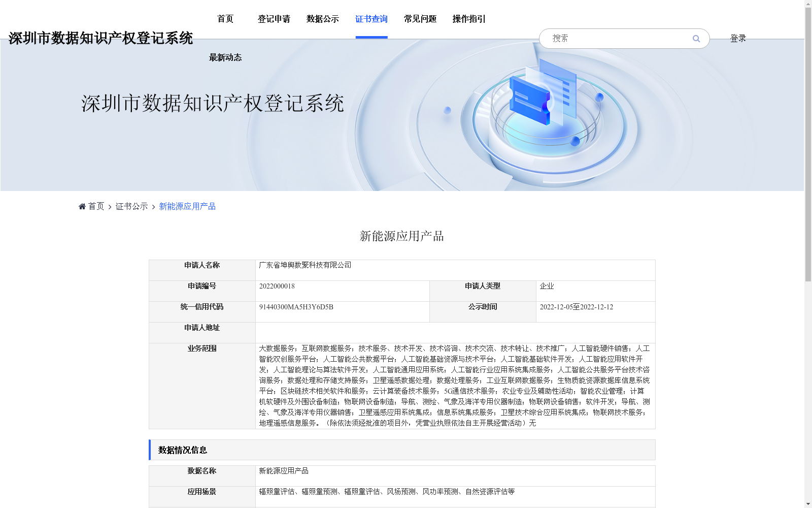
Task: Click the 业务范围 label cell
Action: [202, 386]
